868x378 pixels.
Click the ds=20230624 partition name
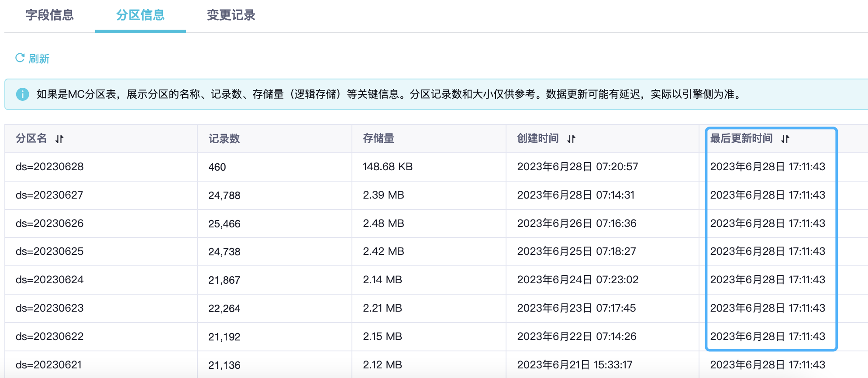(x=49, y=280)
